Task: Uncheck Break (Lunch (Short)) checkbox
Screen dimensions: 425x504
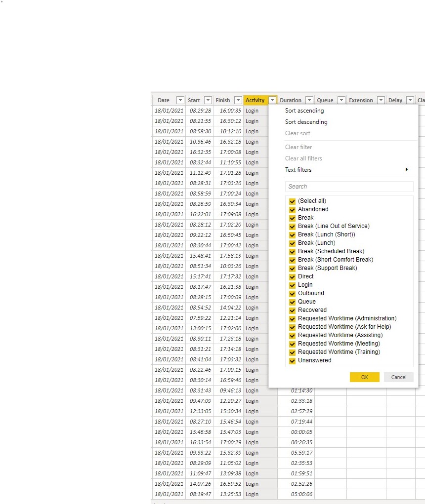Action: point(292,234)
